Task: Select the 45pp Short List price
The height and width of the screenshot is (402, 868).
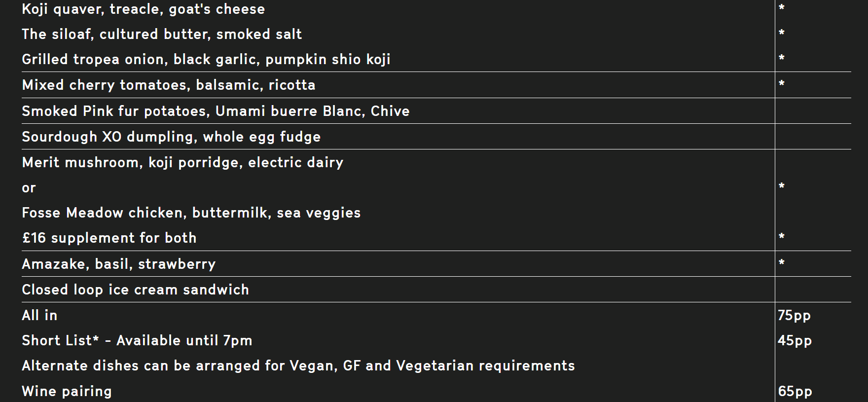Action: point(795,341)
